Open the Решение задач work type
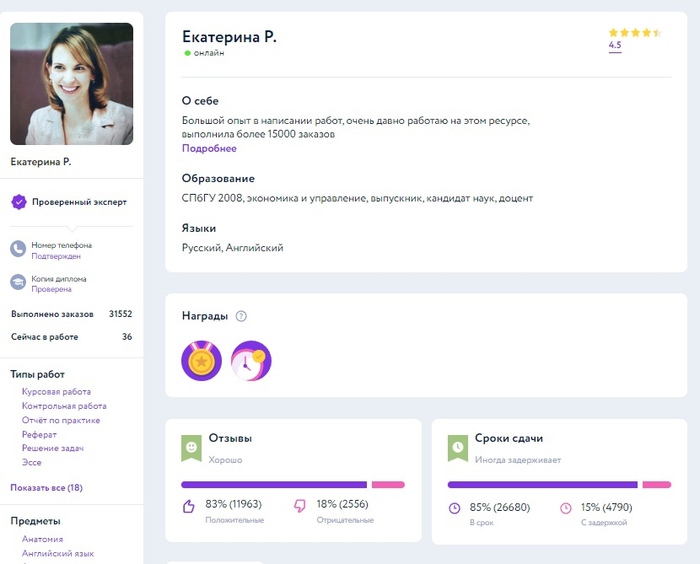Screen dimensions: 700x564 click(x=53, y=448)
